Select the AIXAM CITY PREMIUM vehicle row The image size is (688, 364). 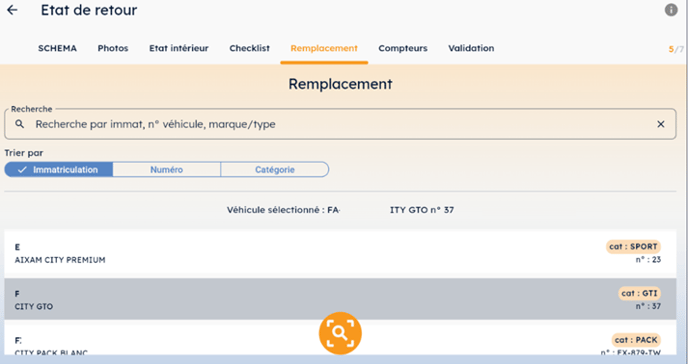(340, 253)
